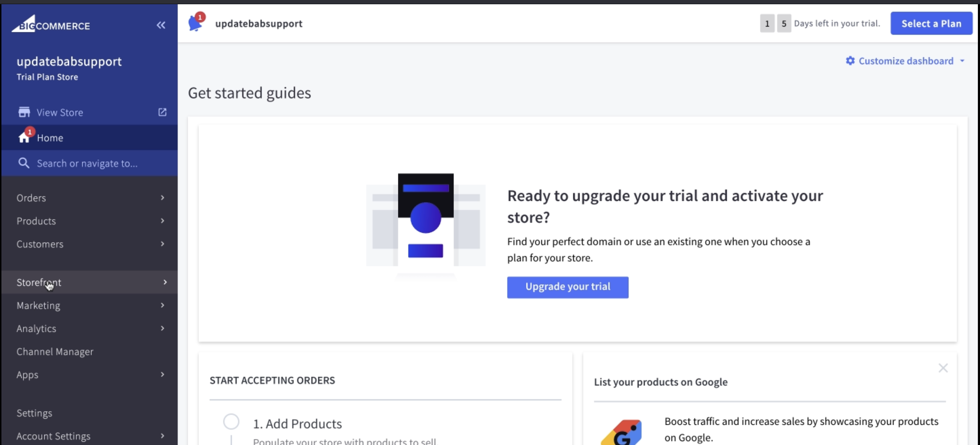Open Channel Manager from the sidebar
Image resolution: width=980 pixels, height=445 pixels.
pyautogui.click(x=55, y=351)
